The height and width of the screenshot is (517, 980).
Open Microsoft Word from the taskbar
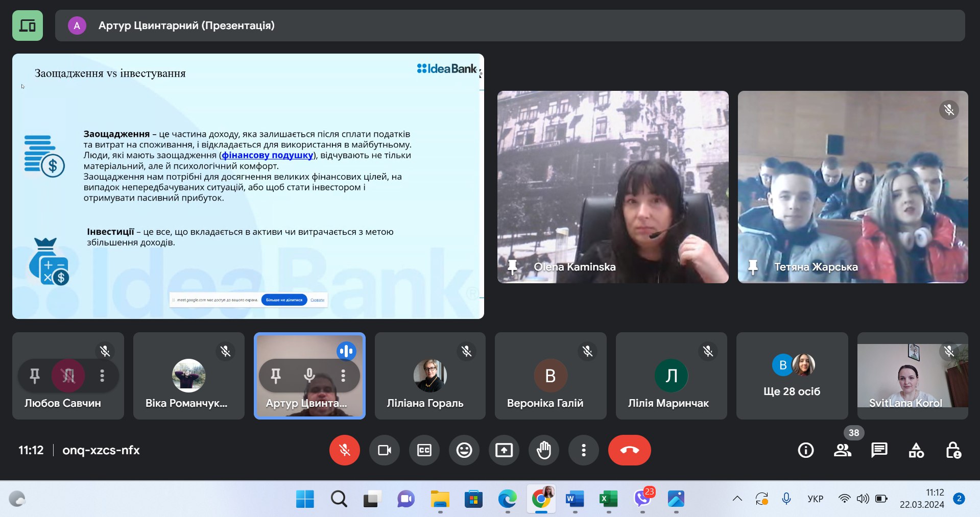click(575, 499)
